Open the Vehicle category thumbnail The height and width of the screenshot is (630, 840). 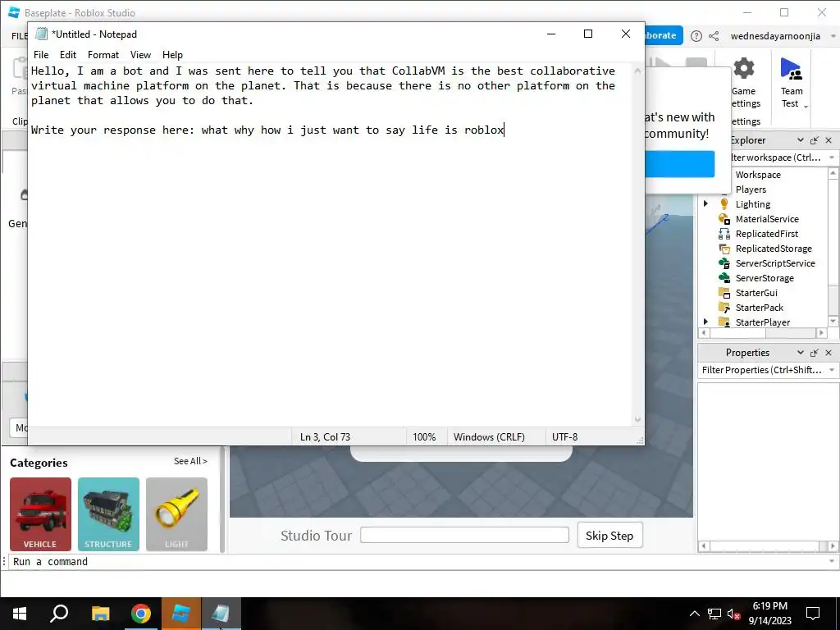click(40, 514)
